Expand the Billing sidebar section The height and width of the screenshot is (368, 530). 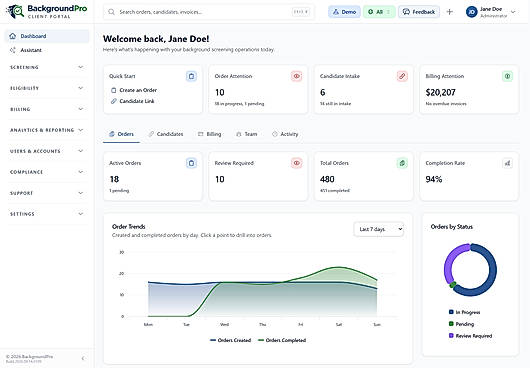pyautogui.click(x=47, y=109)
